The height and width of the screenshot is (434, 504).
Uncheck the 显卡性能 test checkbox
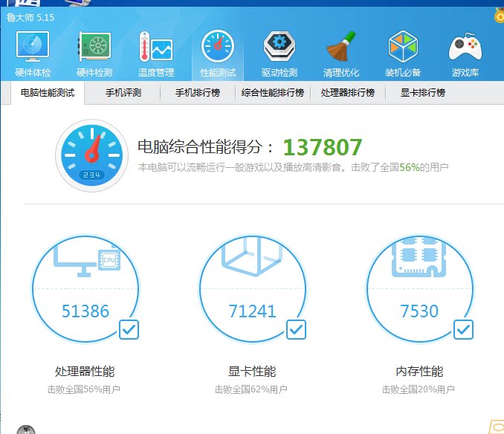point(296,330)
